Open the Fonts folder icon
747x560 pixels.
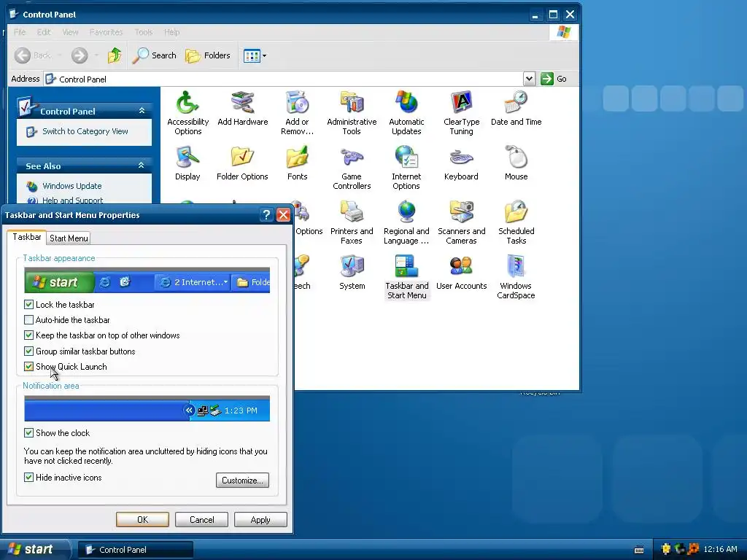pyautogui.click(x=297, y=163)
